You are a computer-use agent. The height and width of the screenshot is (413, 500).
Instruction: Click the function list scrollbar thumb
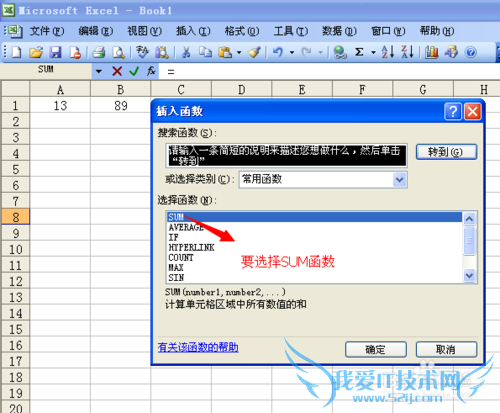(x=469, y=240)
